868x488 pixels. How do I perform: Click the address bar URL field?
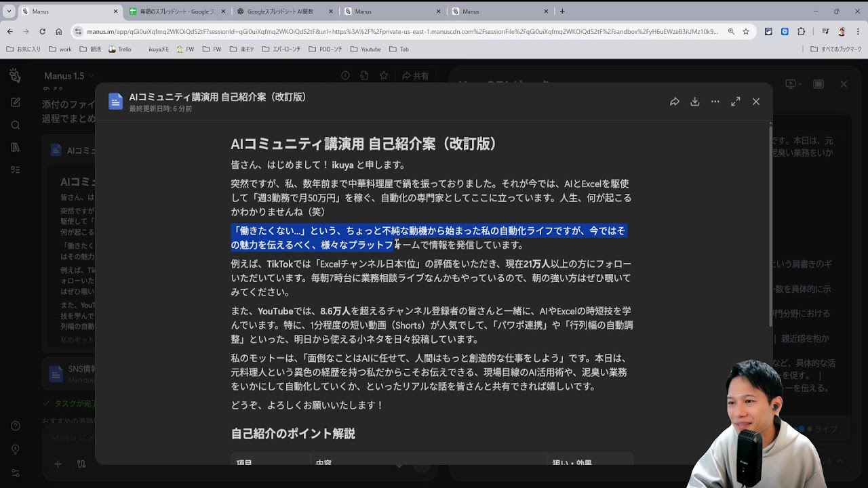tap(400, 32)
